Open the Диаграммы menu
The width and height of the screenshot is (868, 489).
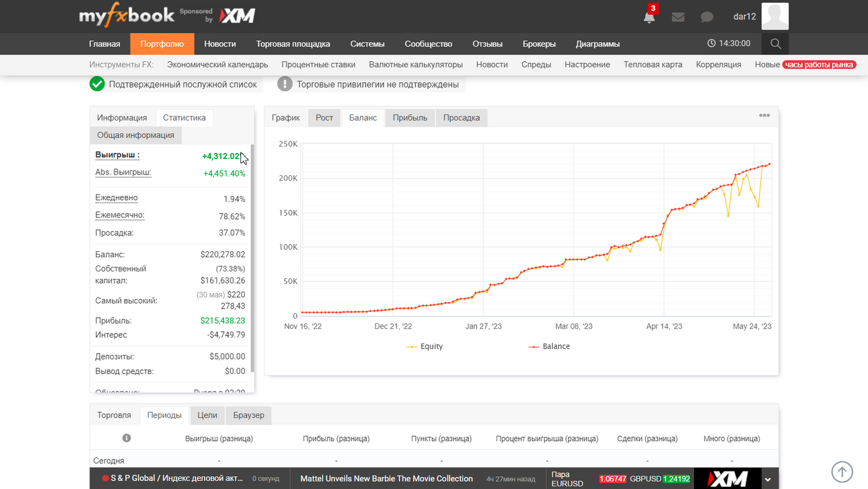pyautogui.click(x=598, y=44)
